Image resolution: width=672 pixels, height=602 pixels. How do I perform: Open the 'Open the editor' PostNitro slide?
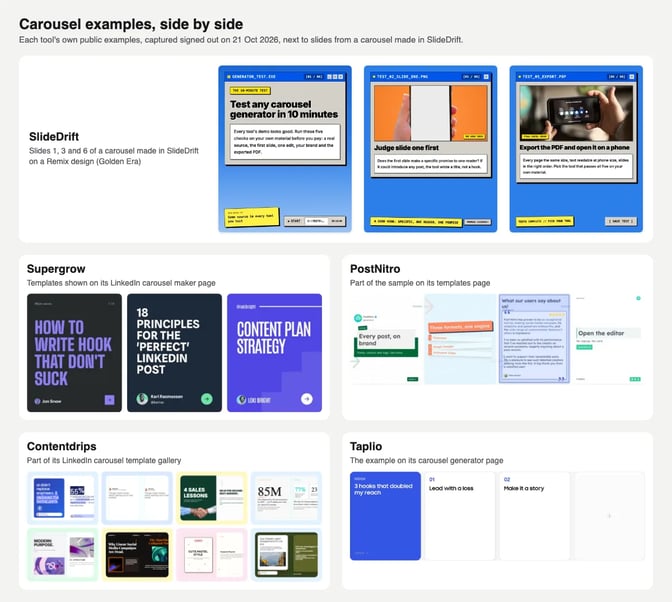tap(608, 338)
